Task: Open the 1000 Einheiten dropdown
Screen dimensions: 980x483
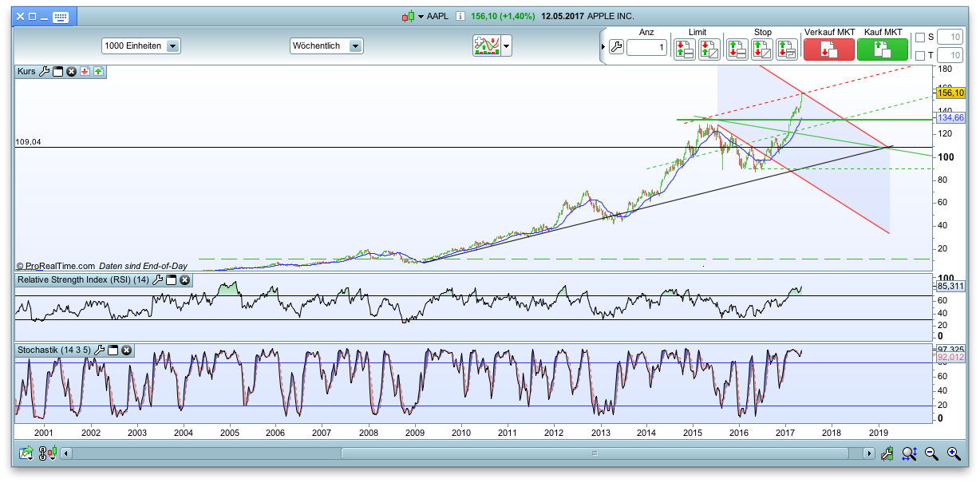Action: [141, 46]
